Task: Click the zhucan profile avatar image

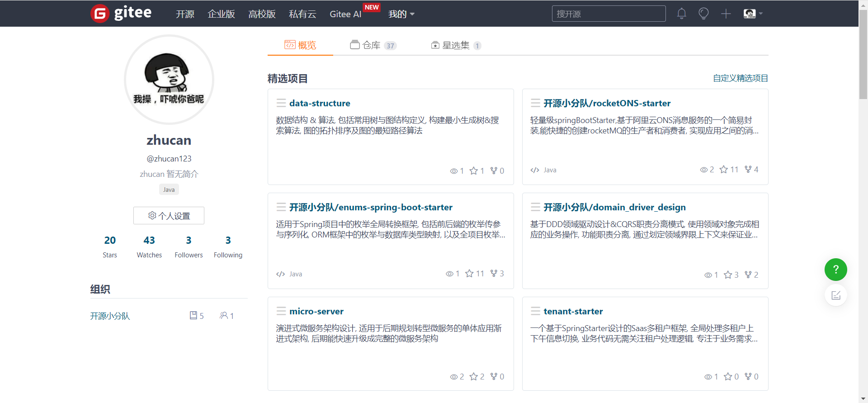Action: coord(169,80)
